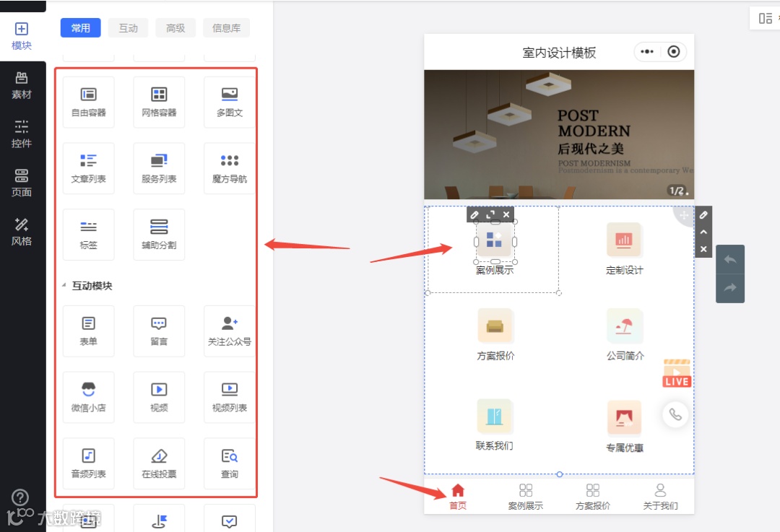Select the 专属优惠 navigation icon

pyautogui.click(x=625, y=418)
